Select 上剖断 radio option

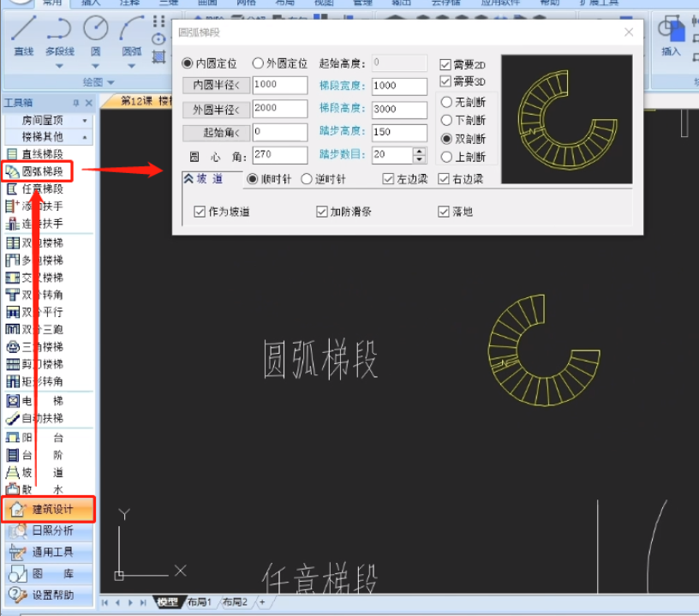[x=446, y=157]
